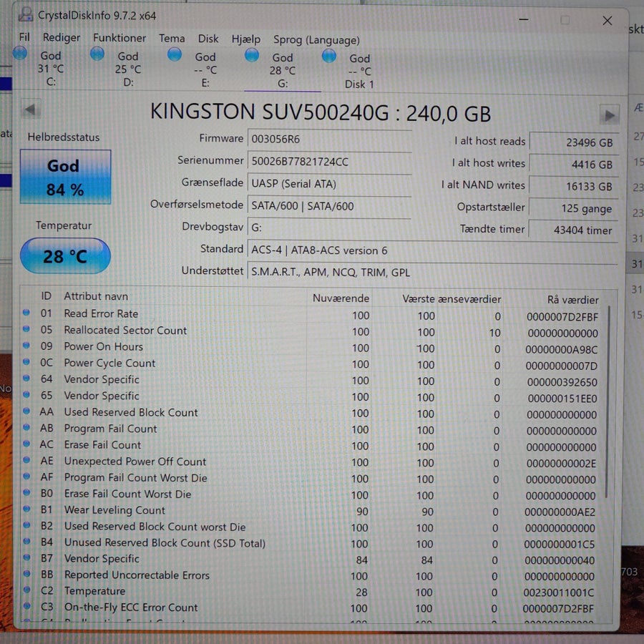Screen dimensions: 644x644
Task: Select the G: disk status orb
Action: click(252, 55)
